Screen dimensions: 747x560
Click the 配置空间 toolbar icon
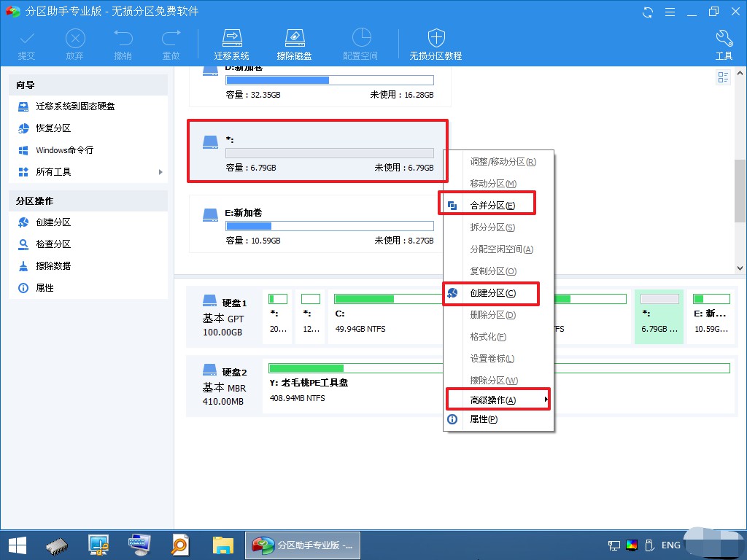tap(360, 44)
